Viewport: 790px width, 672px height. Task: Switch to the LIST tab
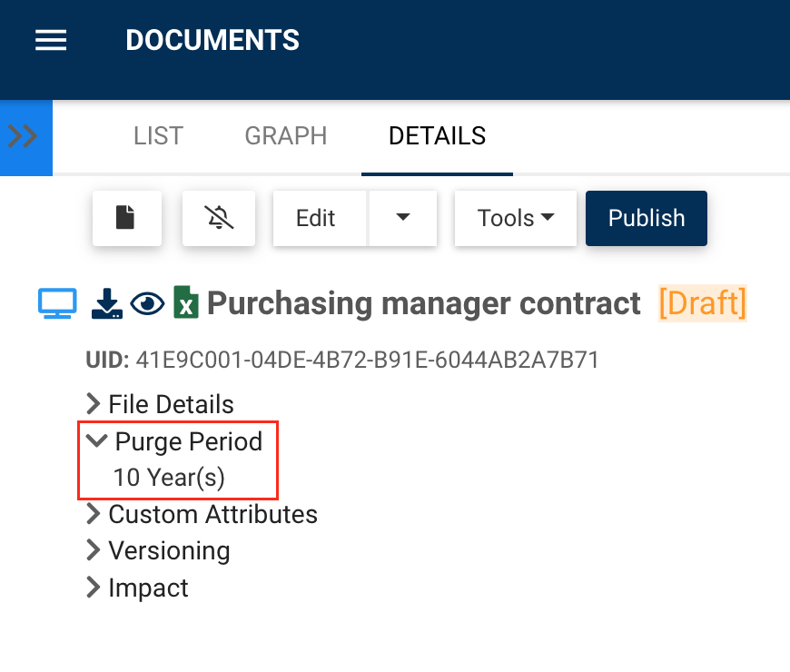158,136
